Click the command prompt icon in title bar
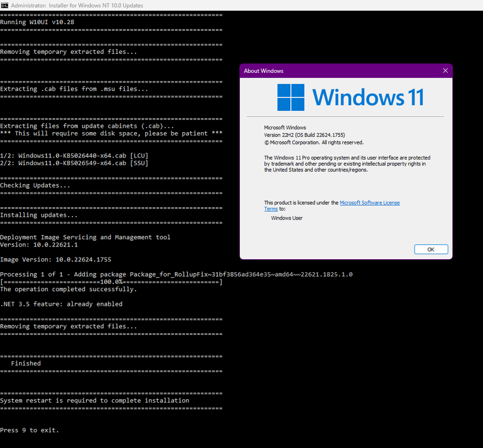 point(4,5)
